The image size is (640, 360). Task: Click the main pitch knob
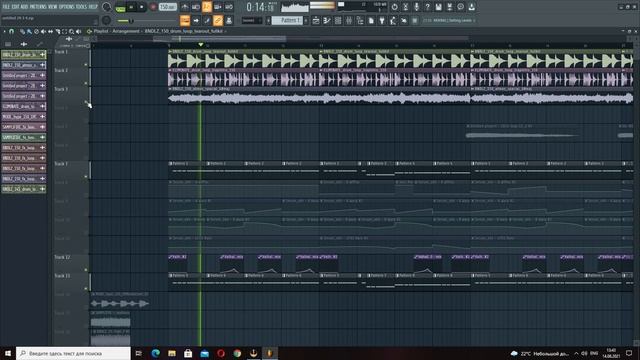pos(106,20)
